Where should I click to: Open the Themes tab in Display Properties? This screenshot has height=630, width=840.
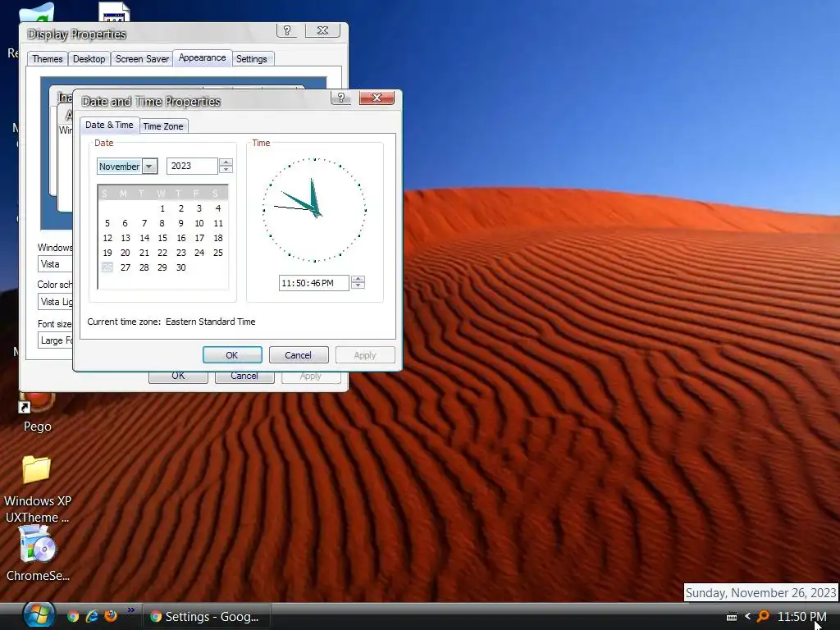coord(47,59)
